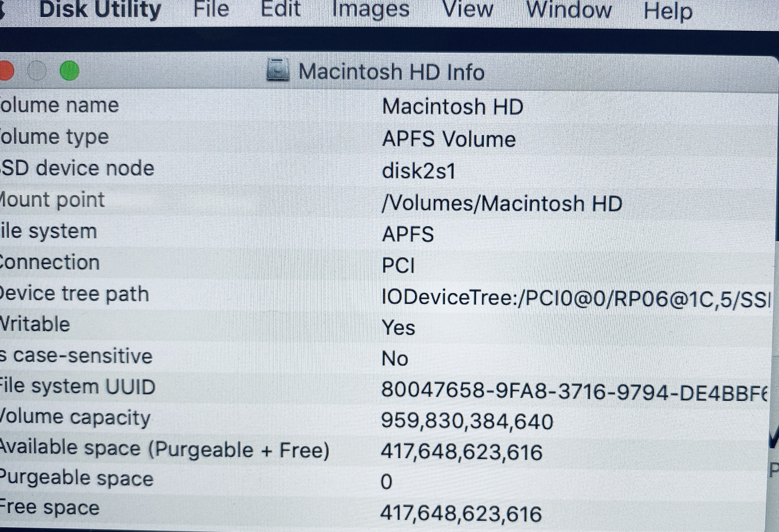This screenshot has width=779, height=532.
Task: Select the disk2s1 device node value
Action: 419,171
